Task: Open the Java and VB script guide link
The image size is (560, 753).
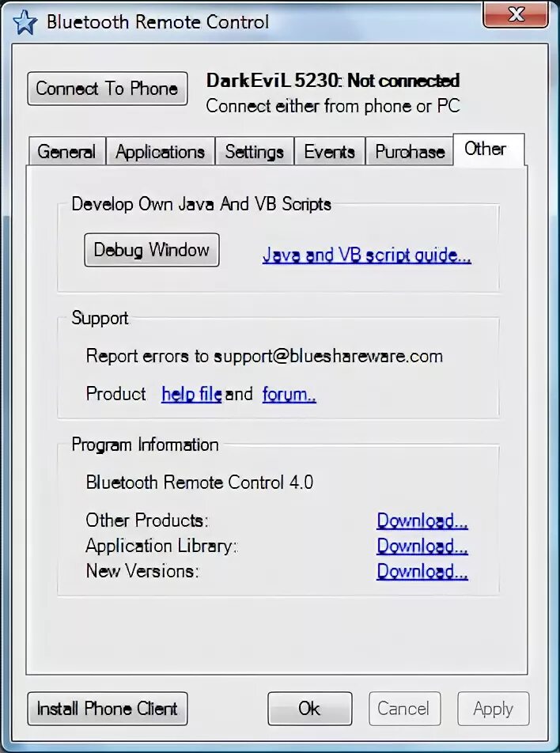Action: click(x=366, y=255)
